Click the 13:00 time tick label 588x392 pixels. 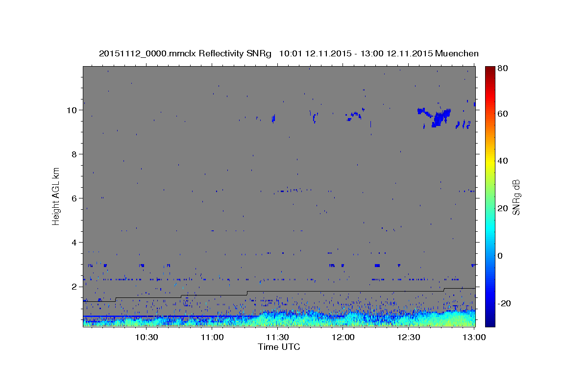pyautogui.click(x=474, y=337)
